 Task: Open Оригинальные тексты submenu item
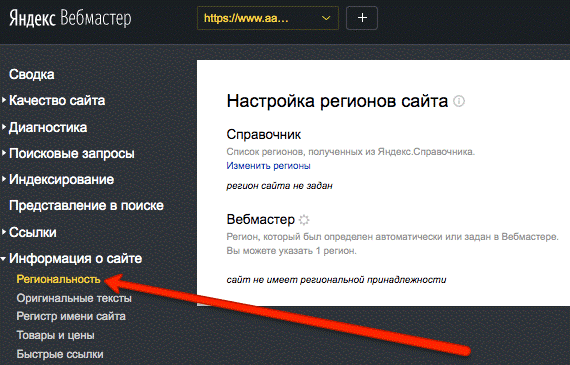point(74,298)
